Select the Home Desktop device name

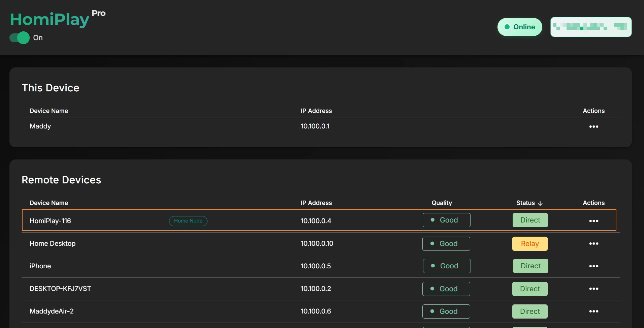53,243
